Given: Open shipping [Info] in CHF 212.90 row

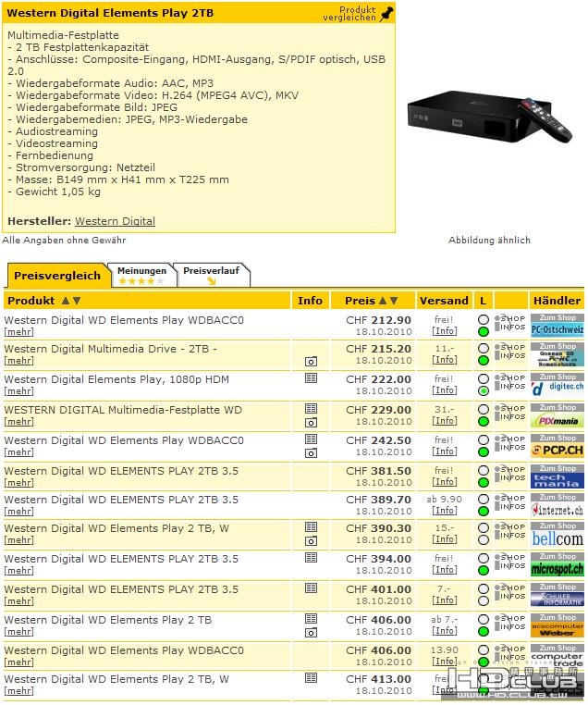Looking at the screenshot, I should coord(445,331).
